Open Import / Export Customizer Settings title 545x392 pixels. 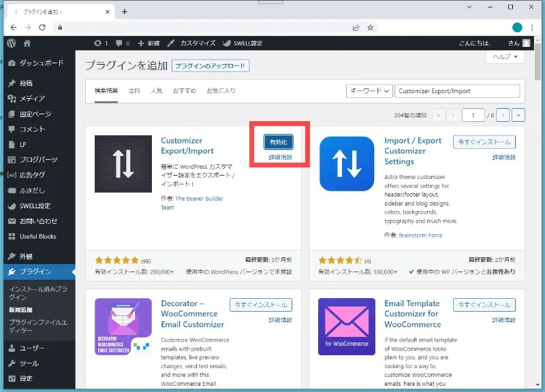point(413,151)
